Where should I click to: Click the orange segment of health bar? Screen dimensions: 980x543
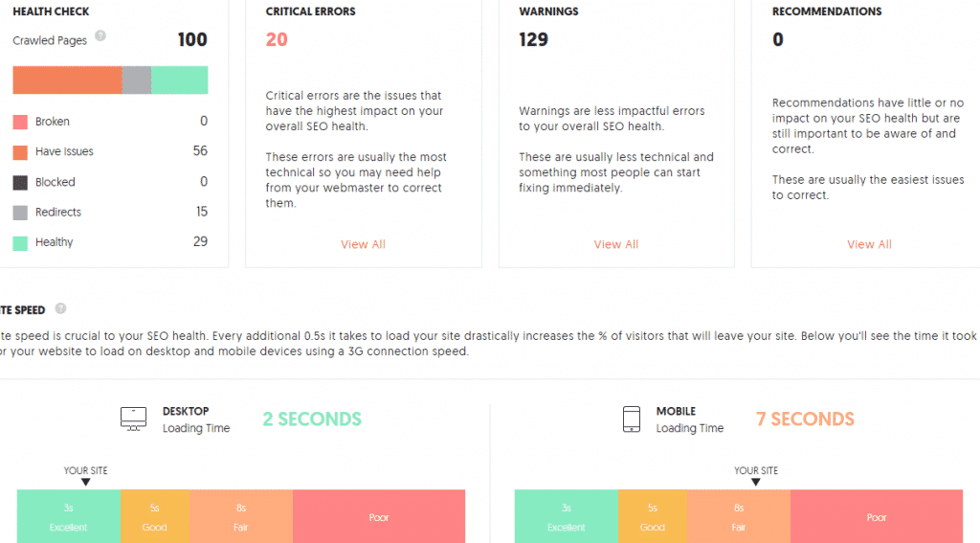click(x=67, y=80)
